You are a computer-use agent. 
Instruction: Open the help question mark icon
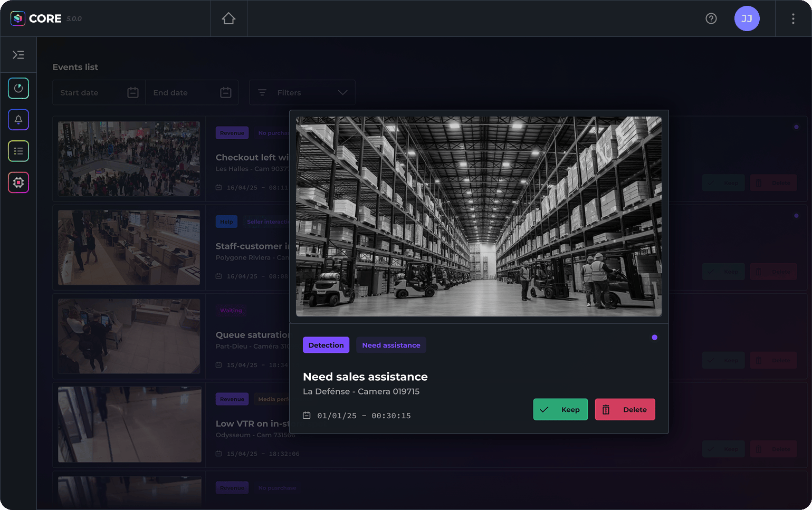click(x=711, y=18)
